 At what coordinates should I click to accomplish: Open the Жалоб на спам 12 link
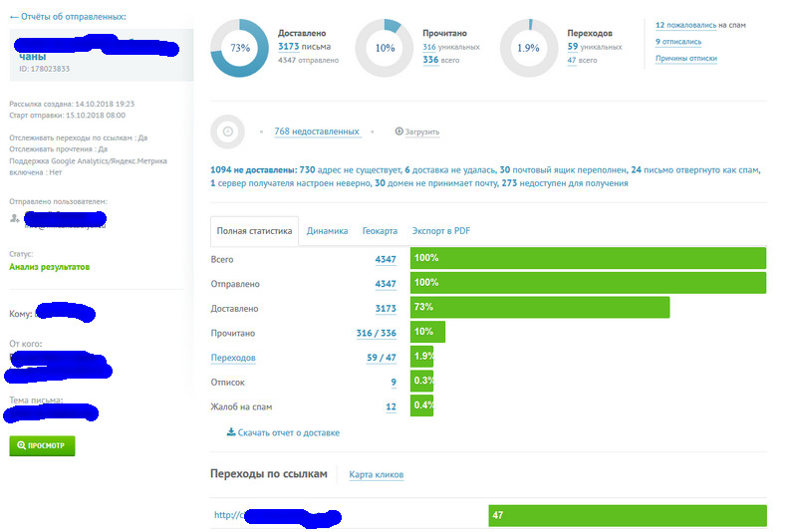point(391,406)
